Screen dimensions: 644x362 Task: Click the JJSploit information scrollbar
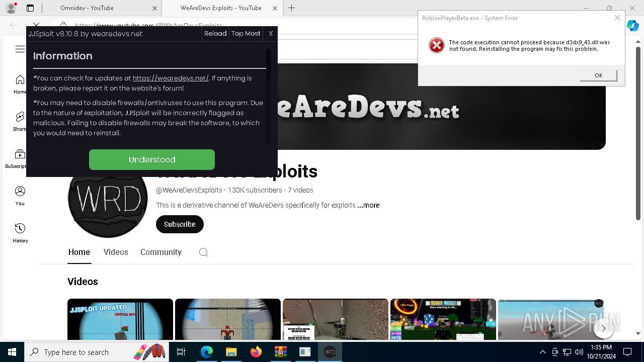coord(269,63)
